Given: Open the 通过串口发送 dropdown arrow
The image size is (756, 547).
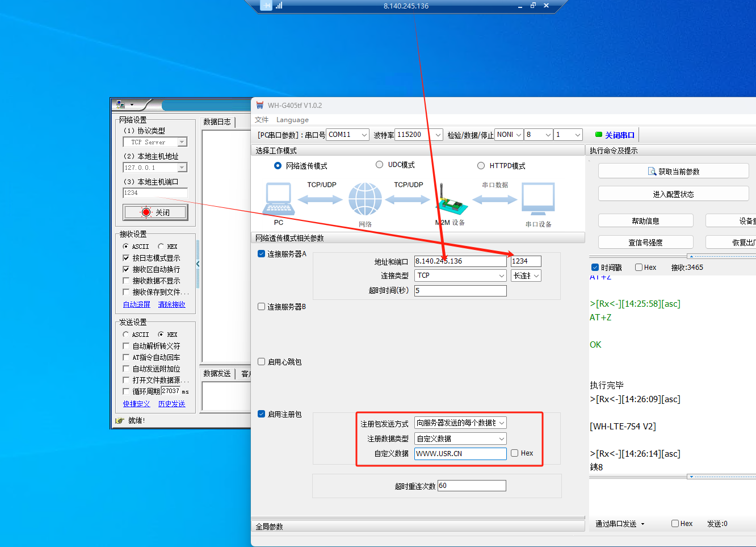Looking at the screenshot, I should [643, 524].
